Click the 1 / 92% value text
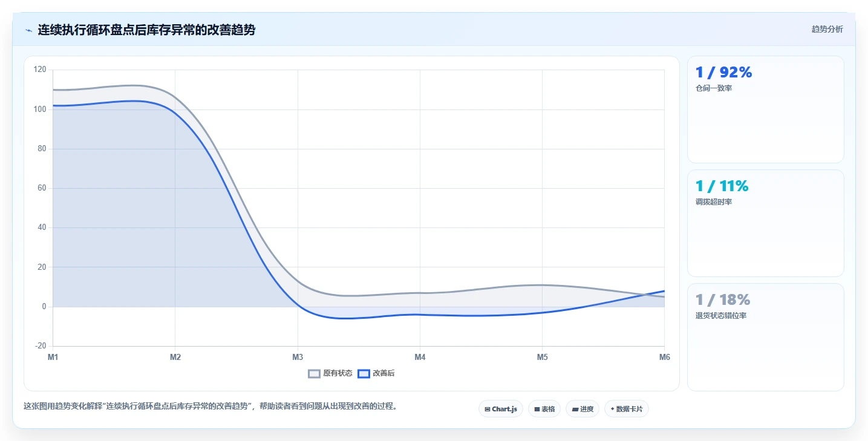 724,73
